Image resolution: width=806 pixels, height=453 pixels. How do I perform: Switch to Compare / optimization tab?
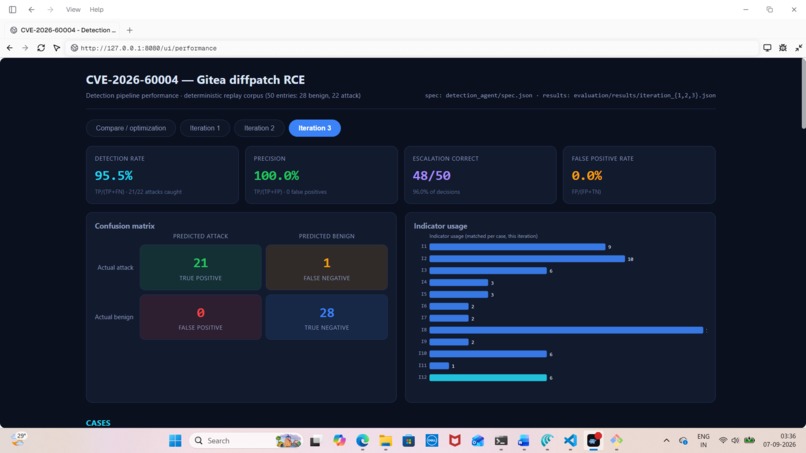[x=131, y=128]
